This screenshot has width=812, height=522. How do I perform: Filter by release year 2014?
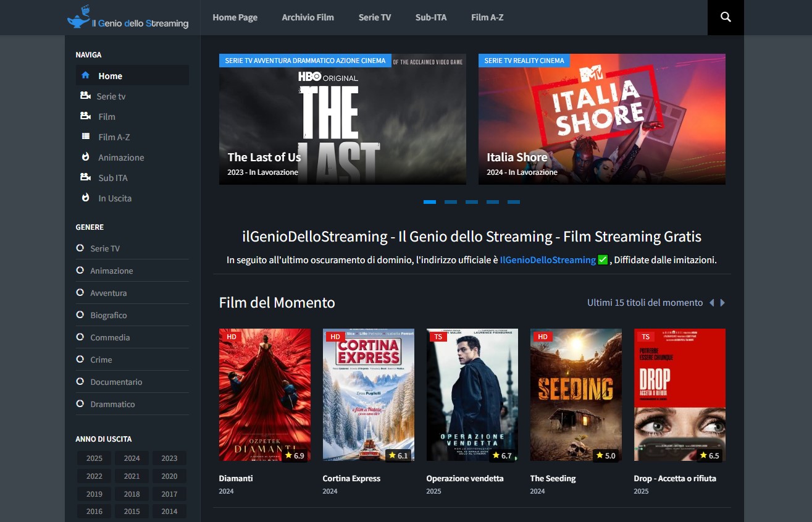(x=169, y=511)
